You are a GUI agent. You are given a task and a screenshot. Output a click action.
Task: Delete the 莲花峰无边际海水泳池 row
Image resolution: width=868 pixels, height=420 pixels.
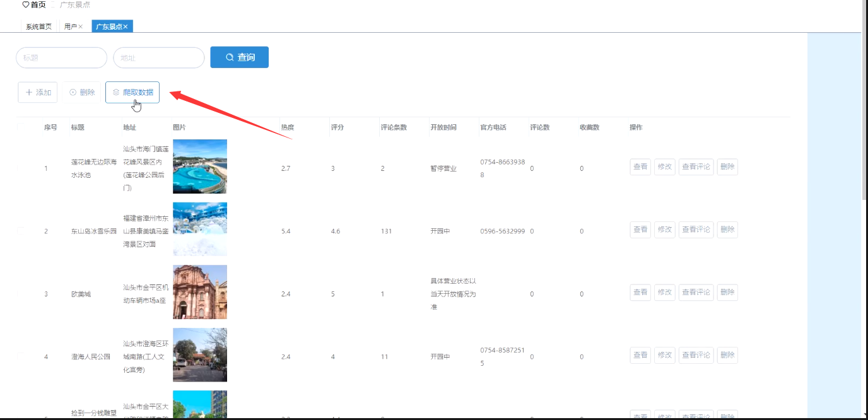click(x=727, y=167)
